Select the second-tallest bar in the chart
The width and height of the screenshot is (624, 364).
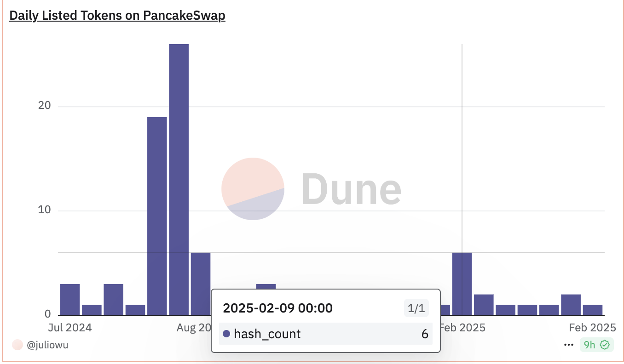157,216
